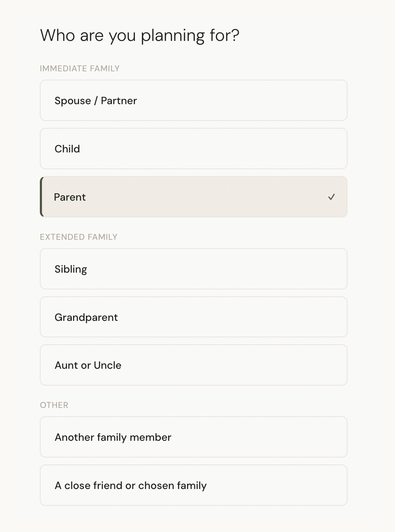Click the Extended Family section label
This screenshot has height=532, width=395.
tap(79, 237)
